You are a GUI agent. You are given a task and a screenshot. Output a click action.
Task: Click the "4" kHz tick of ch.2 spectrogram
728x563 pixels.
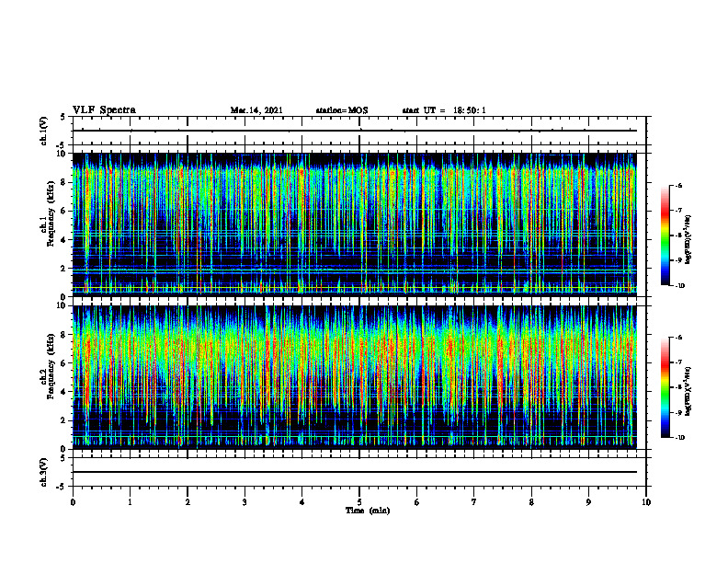(64, 392)
